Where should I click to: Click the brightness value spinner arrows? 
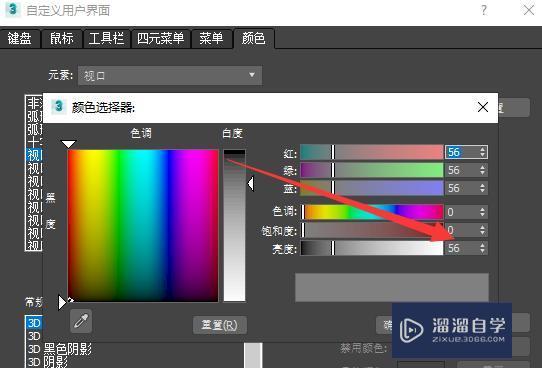(x=483, y=248)
